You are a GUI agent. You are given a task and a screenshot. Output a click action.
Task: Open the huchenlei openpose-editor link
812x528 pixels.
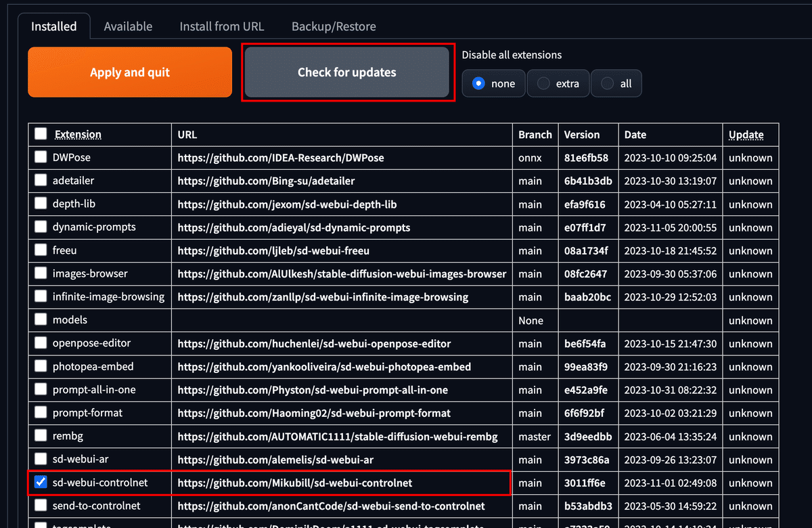click(314, 343)
